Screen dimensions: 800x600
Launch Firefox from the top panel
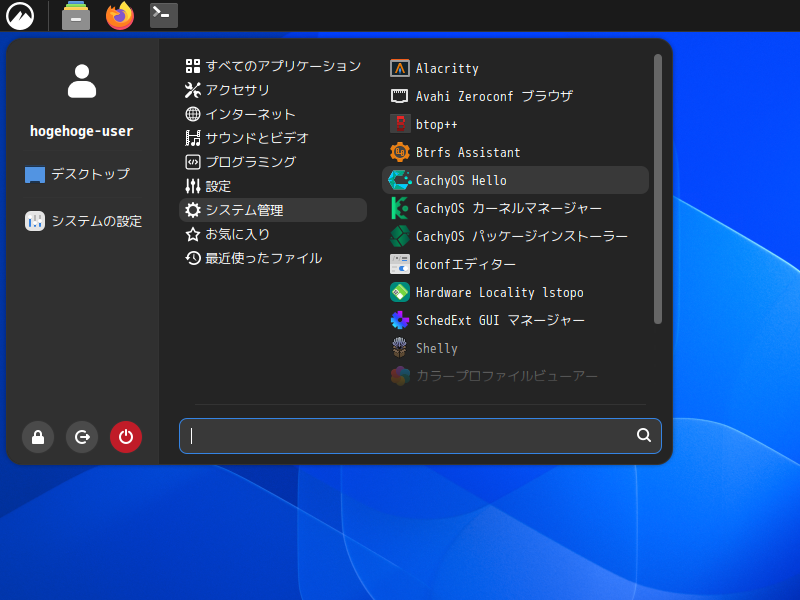pyautogui.click(x=120, y=15)
